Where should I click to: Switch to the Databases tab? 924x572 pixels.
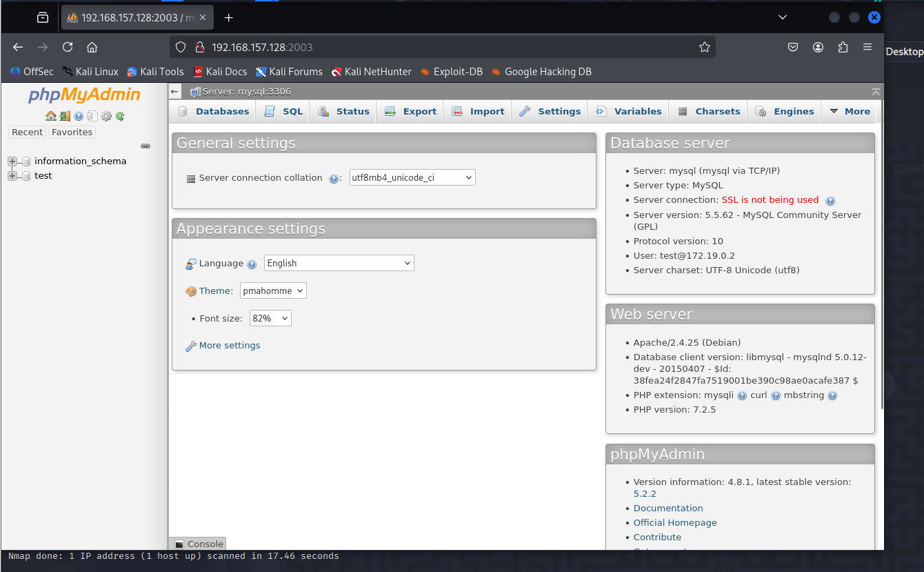(213, 112)
